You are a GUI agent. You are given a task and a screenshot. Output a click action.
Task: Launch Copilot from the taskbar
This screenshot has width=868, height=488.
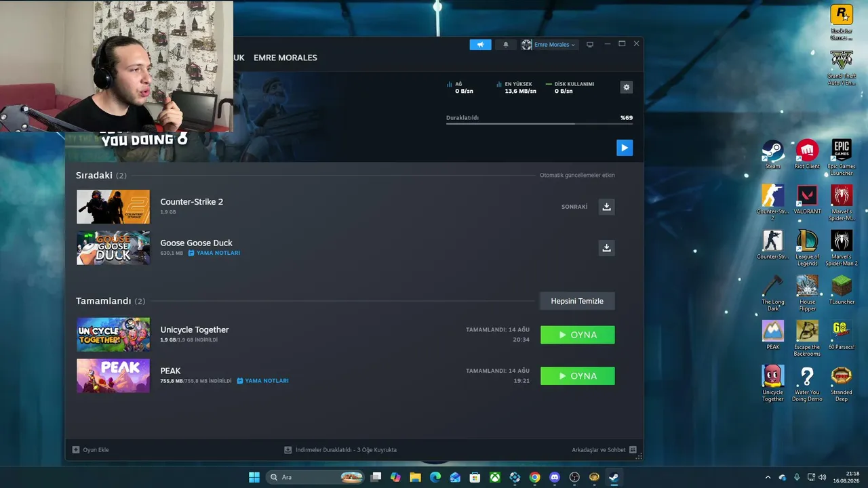tap(395, 477)
